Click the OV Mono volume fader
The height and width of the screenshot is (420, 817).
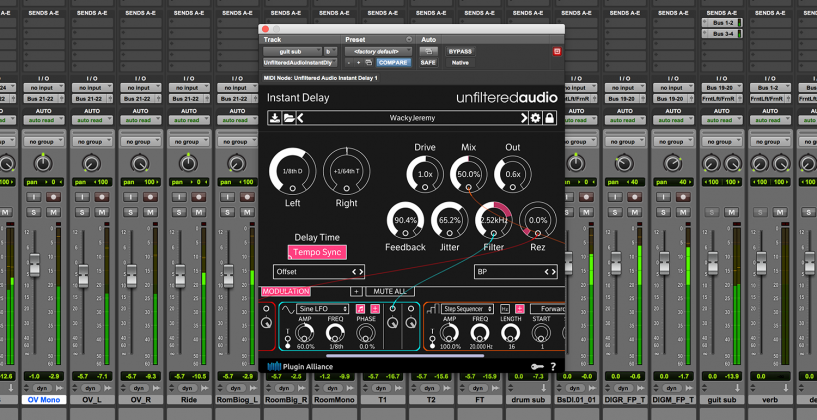tap(34, 265)
